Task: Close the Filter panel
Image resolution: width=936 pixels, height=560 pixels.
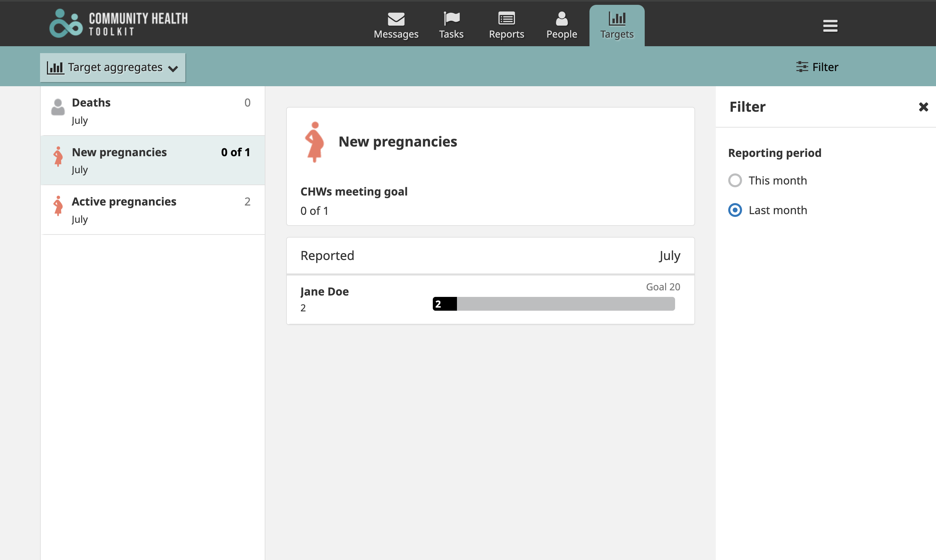Action: coord(923,107)
